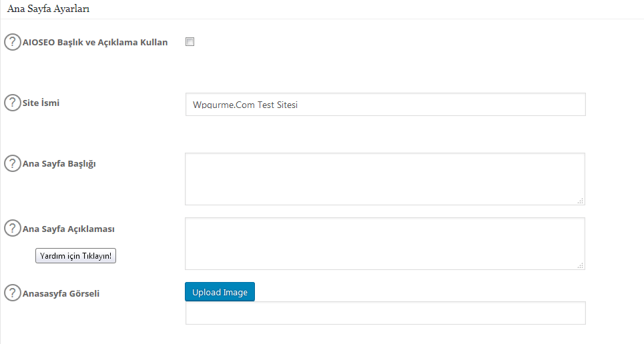Click inside the Ana Sayfa Başlığı textarea
The image size is (644, 344).
point(385,179)
